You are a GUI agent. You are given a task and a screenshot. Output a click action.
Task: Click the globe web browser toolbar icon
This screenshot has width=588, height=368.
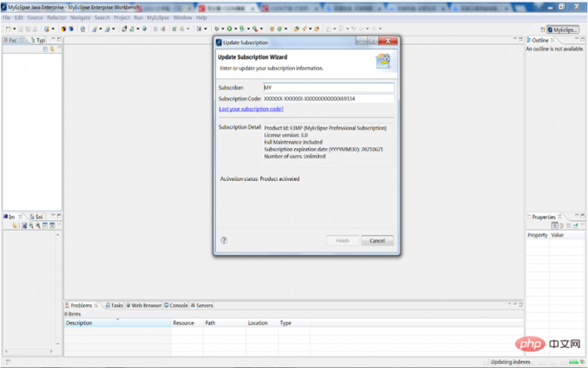[x=144, y=29]
